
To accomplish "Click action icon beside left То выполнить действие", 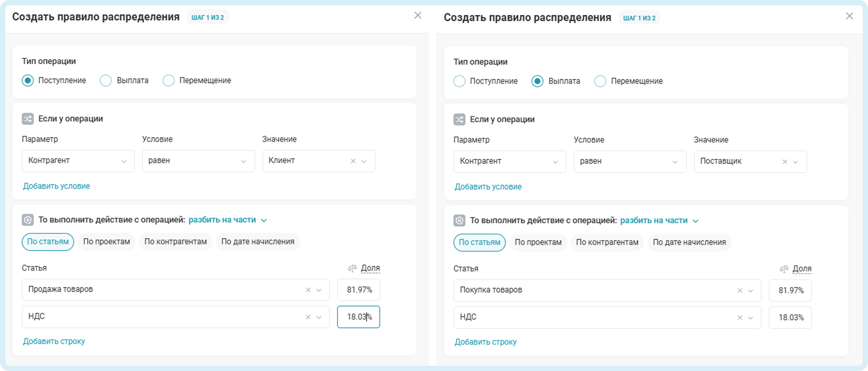I will (x=28, y=220).
